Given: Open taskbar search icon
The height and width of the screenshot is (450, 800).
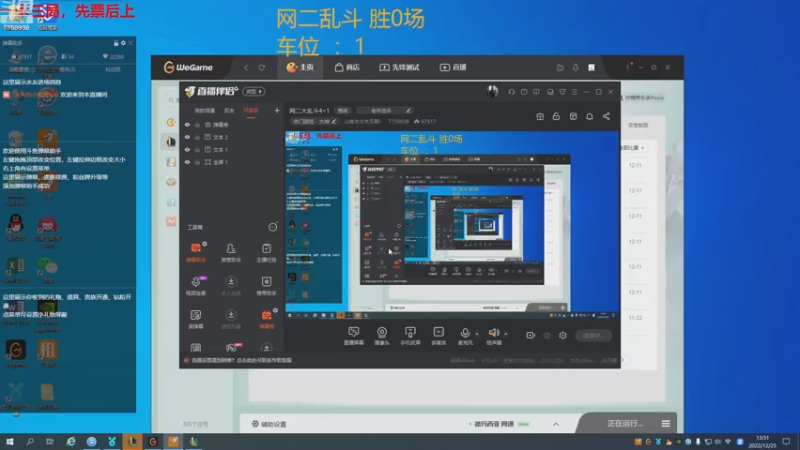Looking at the screenshot, I should click(x=30, y=442).
